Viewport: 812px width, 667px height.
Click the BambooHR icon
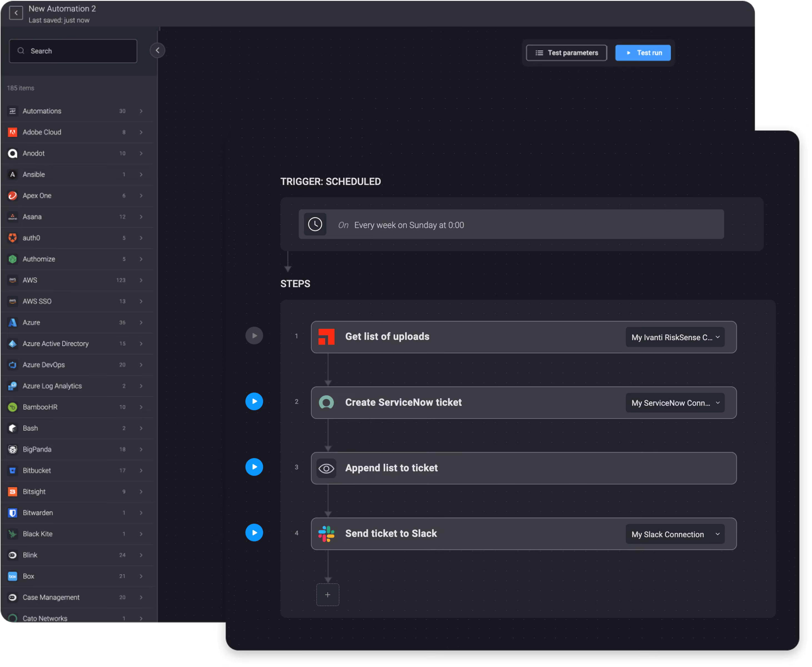pos(13,407)
